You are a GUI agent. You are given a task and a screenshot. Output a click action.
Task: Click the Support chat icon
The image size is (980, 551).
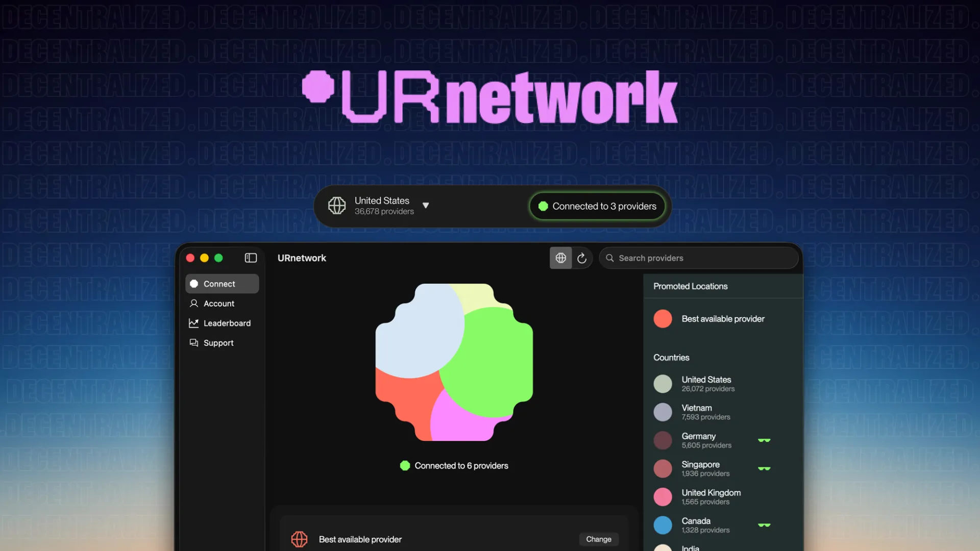194,343
